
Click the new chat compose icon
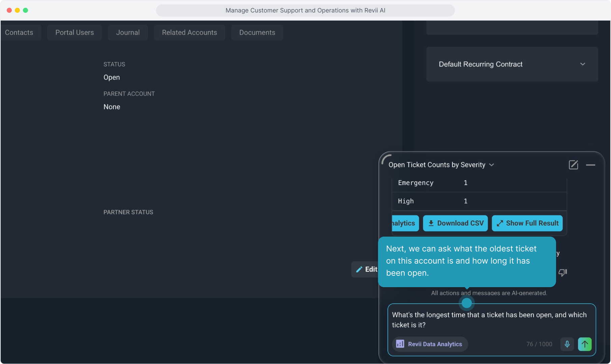[573, 165]
